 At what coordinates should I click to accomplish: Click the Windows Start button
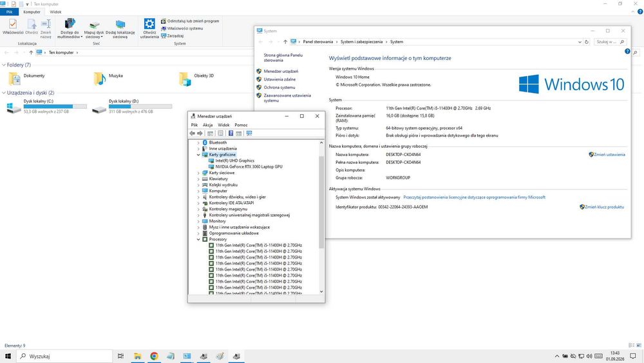click(8, 356)
